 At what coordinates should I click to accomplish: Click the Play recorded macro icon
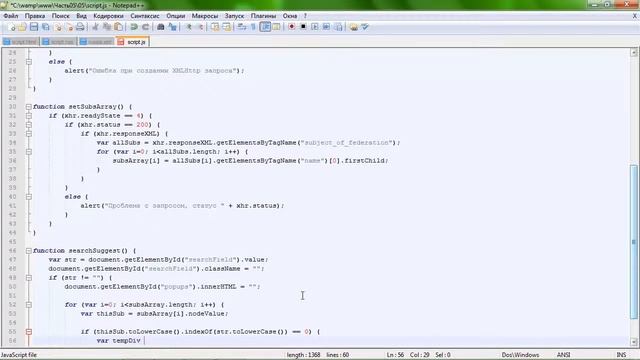click(315, 27)
